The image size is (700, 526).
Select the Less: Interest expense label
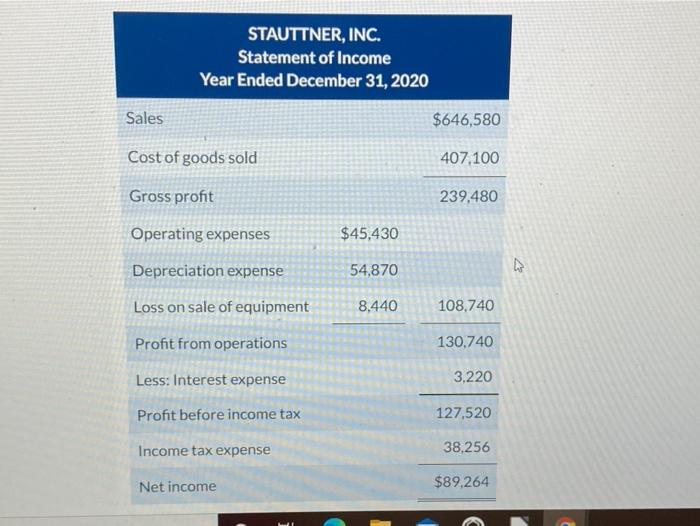tap(211, 380)
